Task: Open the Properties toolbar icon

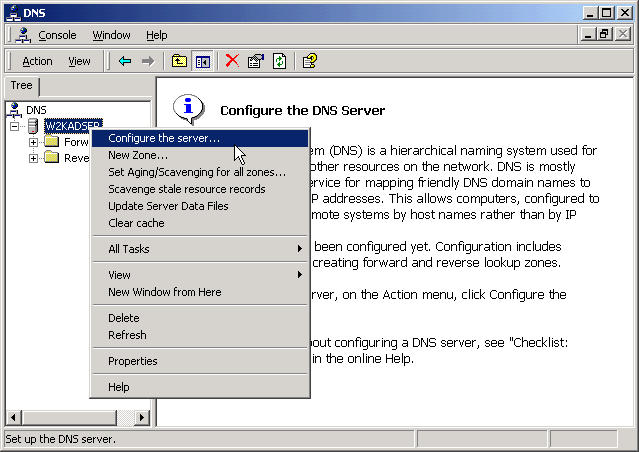Action: [x=256, y=61]
